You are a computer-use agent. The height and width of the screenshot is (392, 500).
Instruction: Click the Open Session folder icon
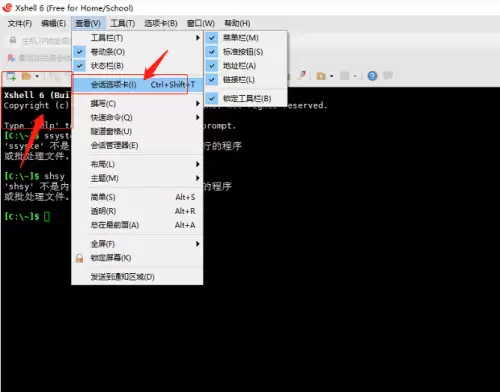point(27,76)
